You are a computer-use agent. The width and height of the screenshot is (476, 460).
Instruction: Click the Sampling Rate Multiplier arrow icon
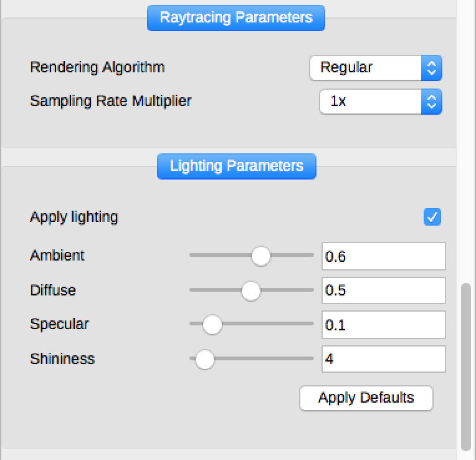click(x=431, y=101)
